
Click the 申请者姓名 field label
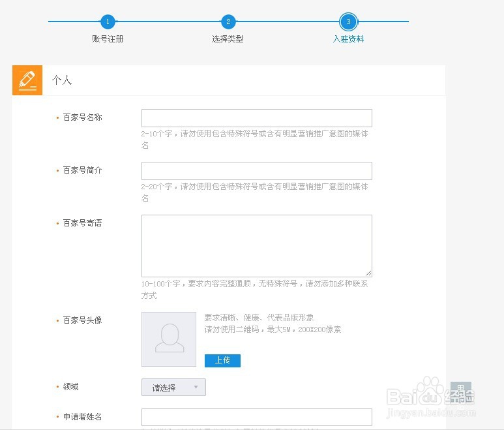click(x=82, y=417)
